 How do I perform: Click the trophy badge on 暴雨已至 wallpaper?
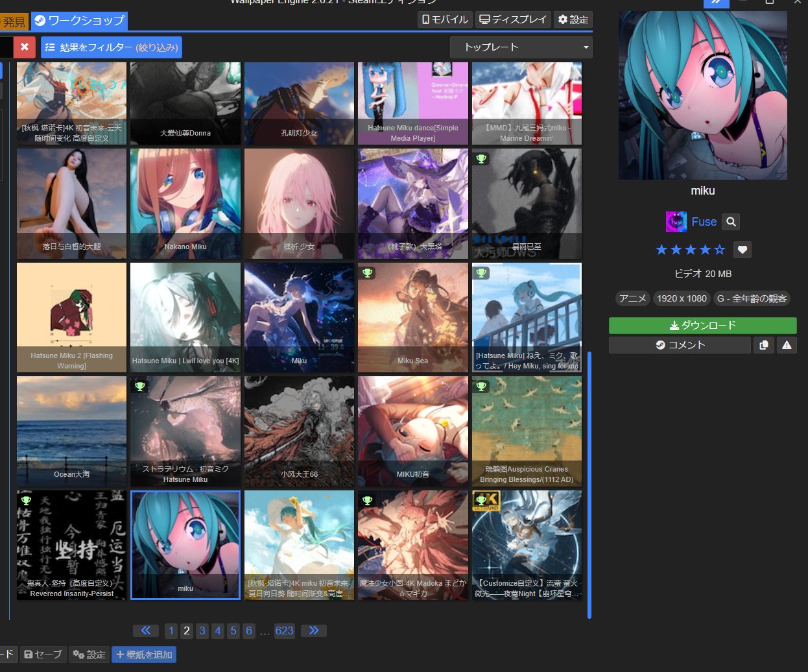(x=481, y=159)
